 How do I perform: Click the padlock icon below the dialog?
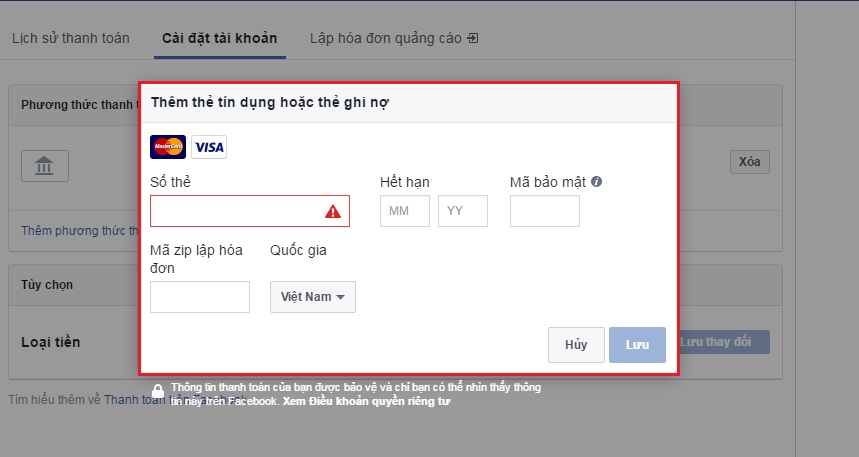(158, 391)
